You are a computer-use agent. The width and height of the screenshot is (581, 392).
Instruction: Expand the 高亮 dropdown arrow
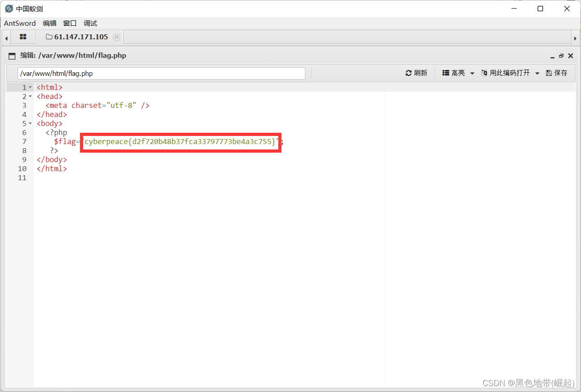(x=472, y=73)
